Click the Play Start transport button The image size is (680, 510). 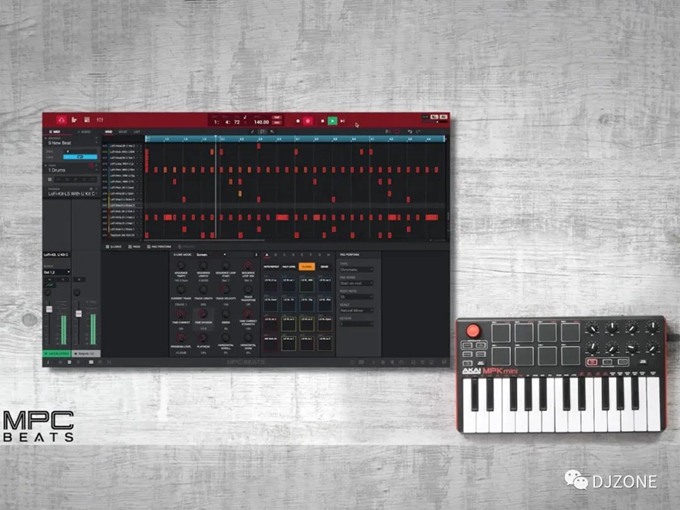coord(343,121)
